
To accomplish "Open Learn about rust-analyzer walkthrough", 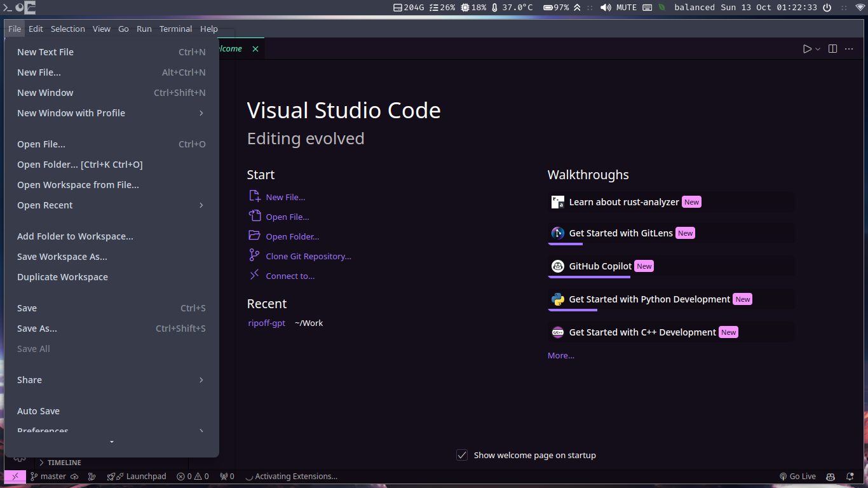I will click(671, 202).
